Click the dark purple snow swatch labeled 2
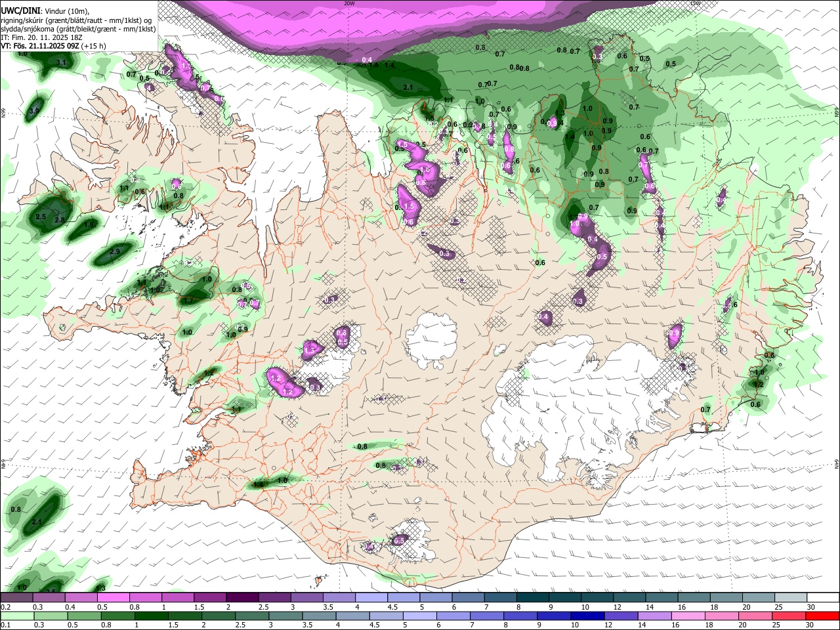This screenshot has height=630, width=840. click(242, 598)
